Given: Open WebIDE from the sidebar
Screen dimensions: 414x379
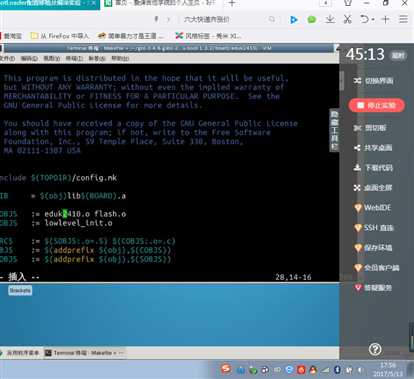Looking at the screenshot, I should [372, 208].
